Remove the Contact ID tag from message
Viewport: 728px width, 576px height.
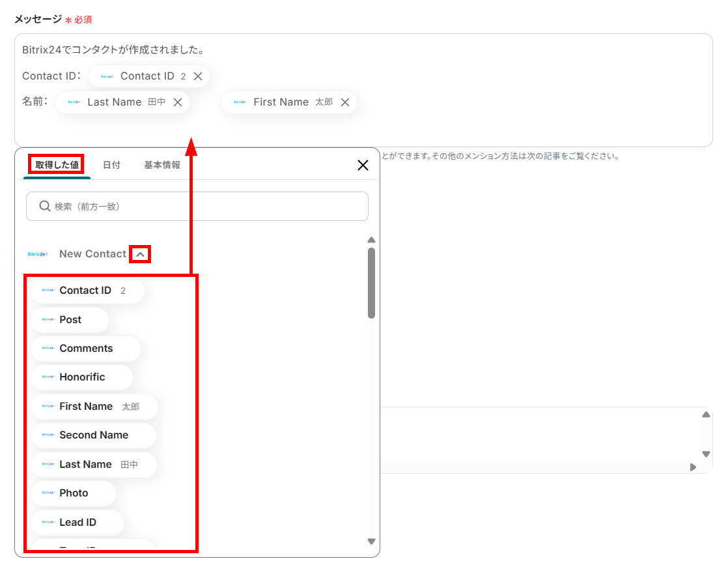[x=198, y=76]
